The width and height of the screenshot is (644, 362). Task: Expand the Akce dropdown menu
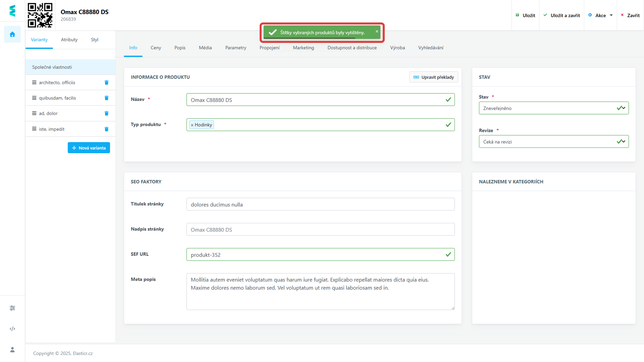(x=600, y=15)
